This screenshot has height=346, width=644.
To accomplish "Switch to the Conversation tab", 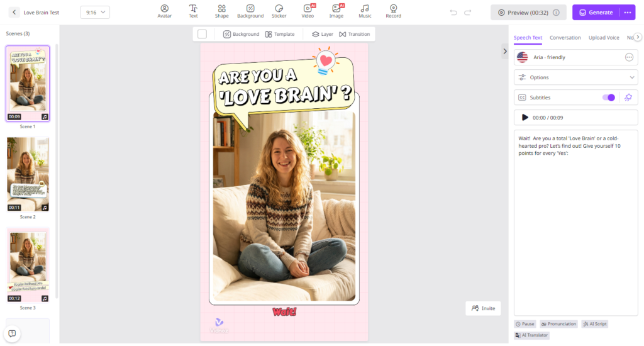I will click(565, 37).
